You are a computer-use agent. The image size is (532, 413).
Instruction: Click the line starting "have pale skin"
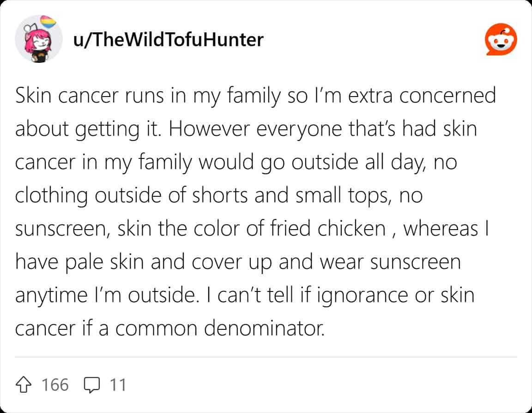(x=238, y=263)
